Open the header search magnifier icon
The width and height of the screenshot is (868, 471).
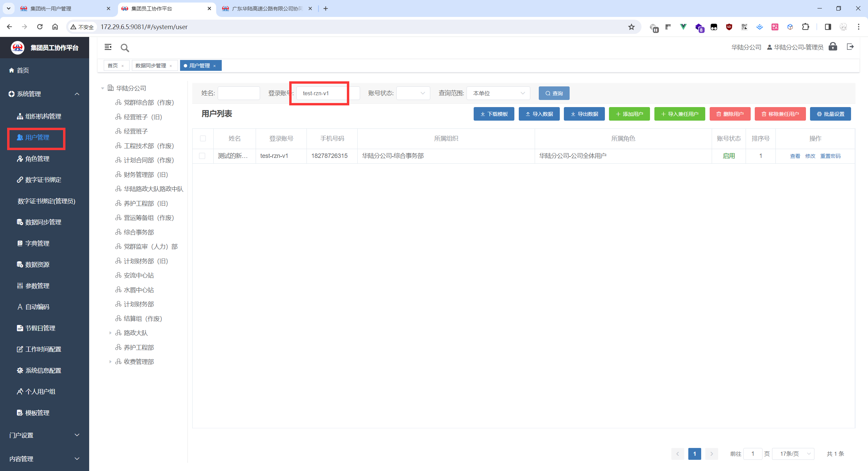pos(125,48)
